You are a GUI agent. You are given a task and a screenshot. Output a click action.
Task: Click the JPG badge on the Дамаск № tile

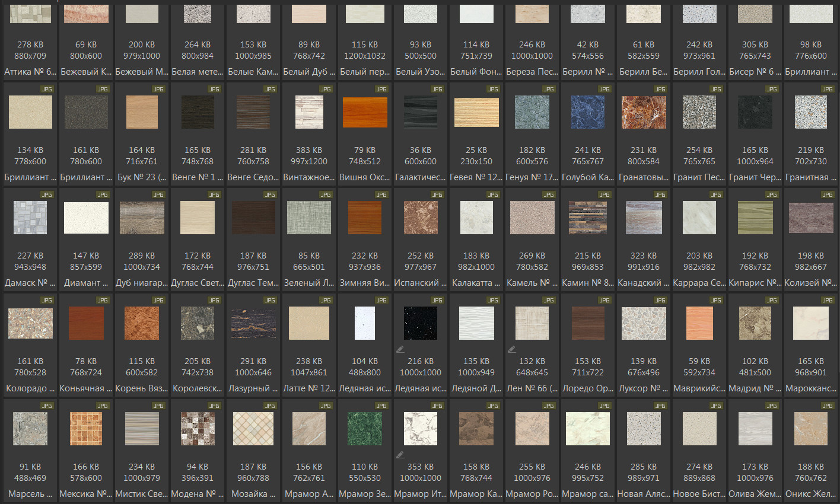pos(47,194)
